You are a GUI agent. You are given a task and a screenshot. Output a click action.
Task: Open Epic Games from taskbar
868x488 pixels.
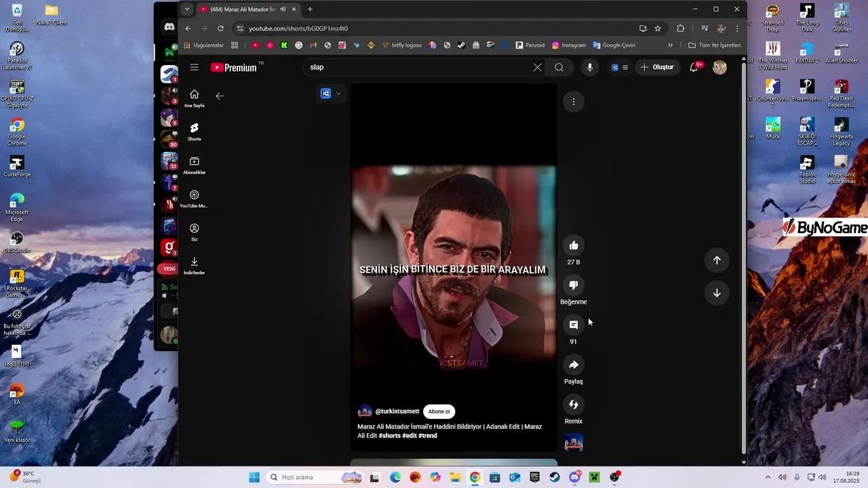point(535,477)
